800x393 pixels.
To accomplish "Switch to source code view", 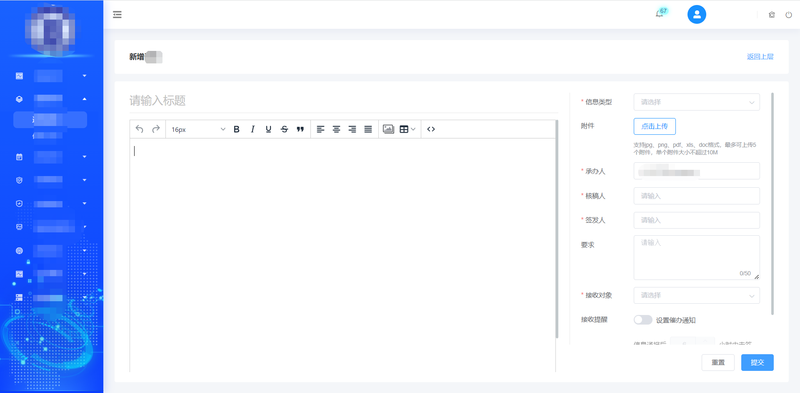I will tap(431, 129).
